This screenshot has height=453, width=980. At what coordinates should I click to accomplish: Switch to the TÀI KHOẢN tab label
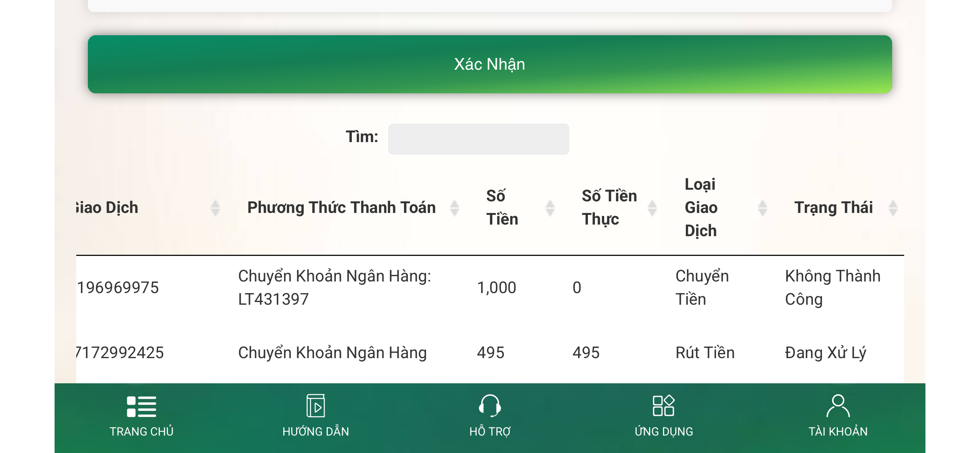point(838,431)
